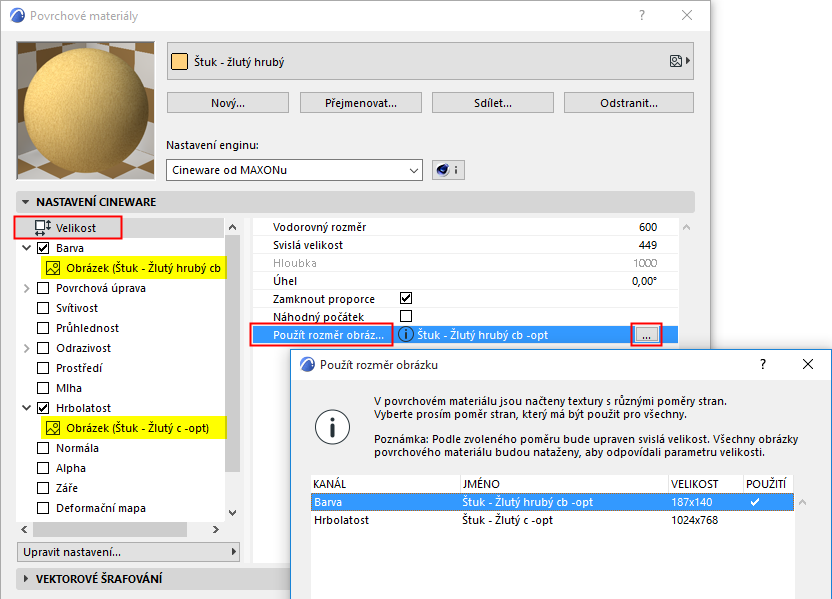Select Obrázek (Štuk - Žlutý c -opt) item
The image size is (832, 599).
point(133,428)
